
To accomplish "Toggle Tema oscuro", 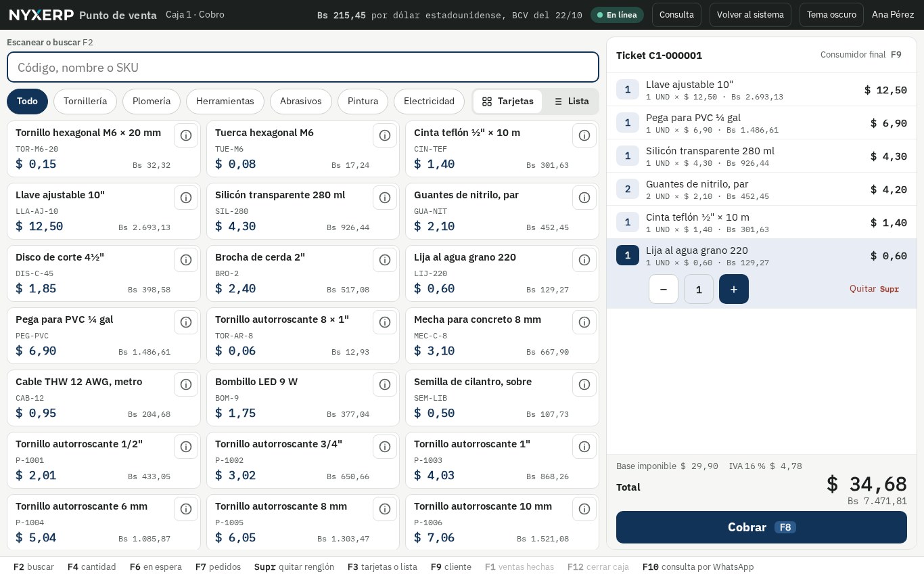I will [831, 15].
